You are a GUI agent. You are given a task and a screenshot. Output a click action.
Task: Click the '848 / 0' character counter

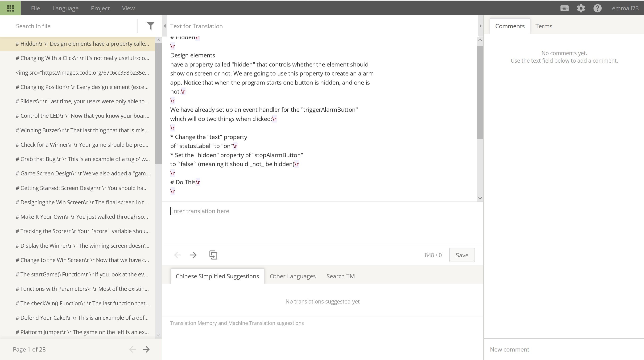click(x=433, y=255)
